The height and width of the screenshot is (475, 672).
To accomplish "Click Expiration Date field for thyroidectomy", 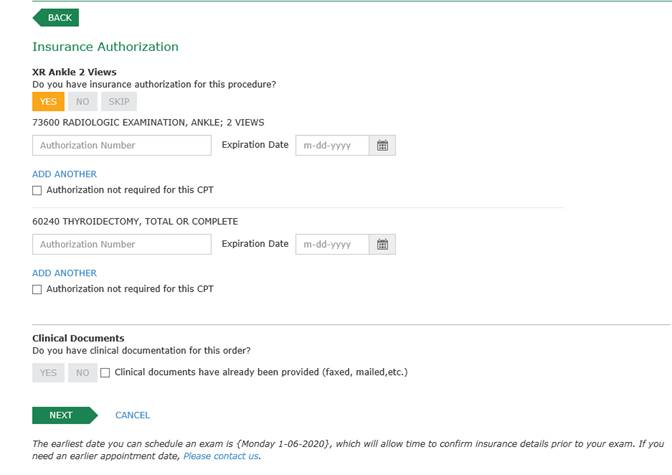I will point(332,245).
